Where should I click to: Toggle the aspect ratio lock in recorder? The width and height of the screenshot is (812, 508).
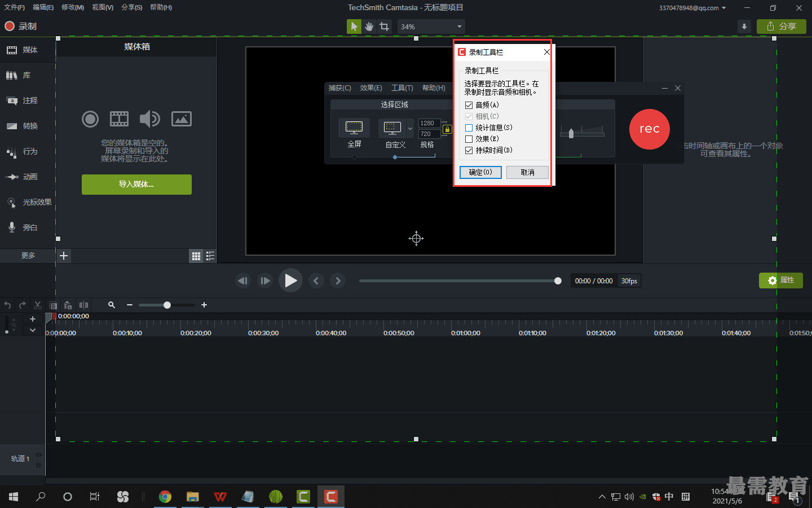[x=447, y=129]
